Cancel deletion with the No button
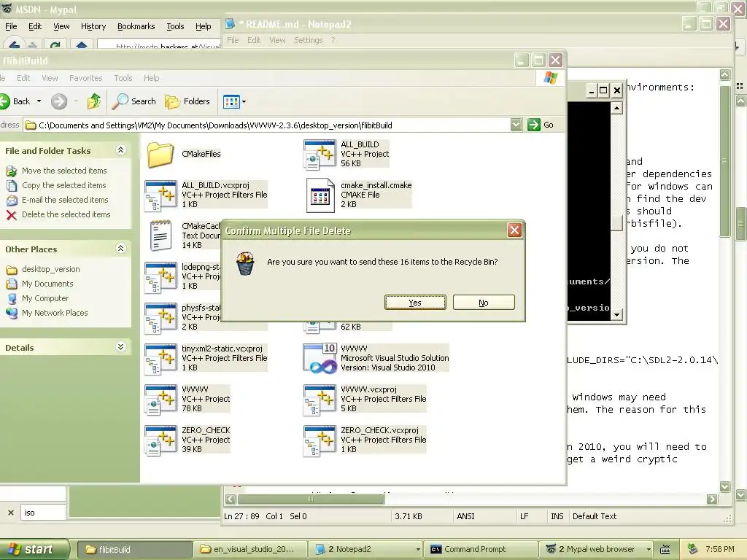 coord(484,303)
